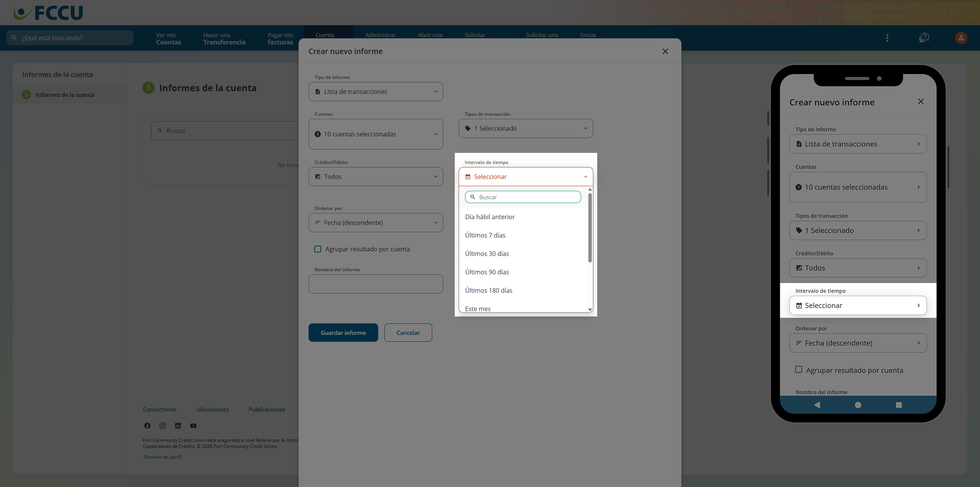Viewport: 980px width, 487px height.
Task: Open the Tipo de informe dropdown
Action: pos(376,92)
